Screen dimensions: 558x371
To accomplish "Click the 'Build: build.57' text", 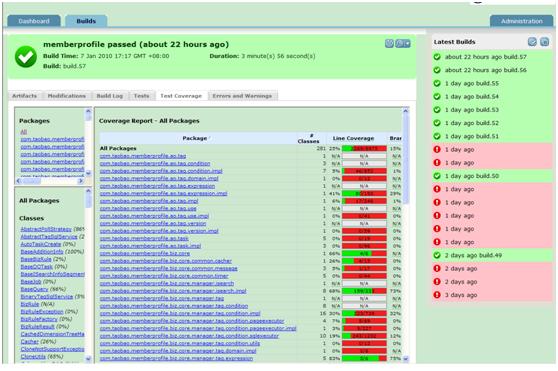I will pyautogui.click(x=64, y=66).
